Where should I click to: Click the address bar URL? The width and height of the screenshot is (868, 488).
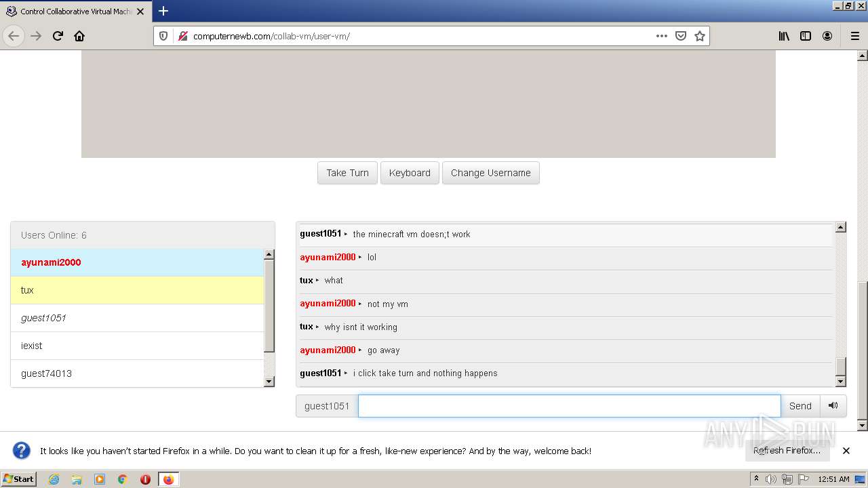(271, 36)
